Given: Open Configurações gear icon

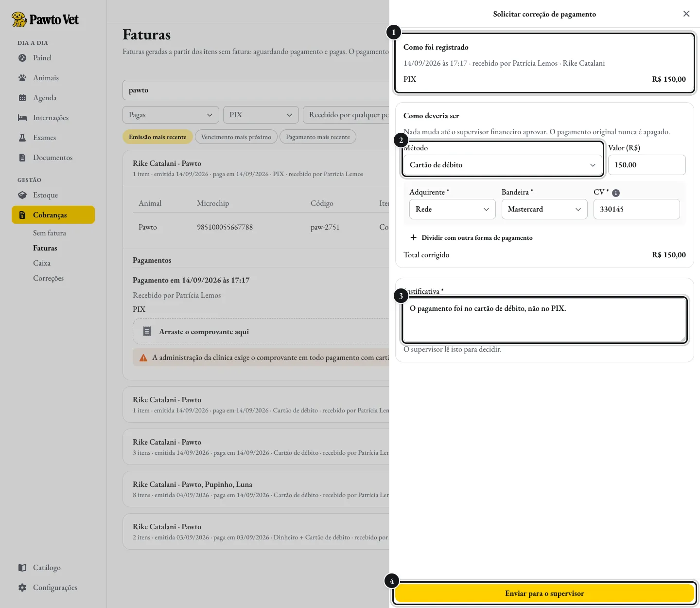Looking at the screenshot, I should click(22, 588).
